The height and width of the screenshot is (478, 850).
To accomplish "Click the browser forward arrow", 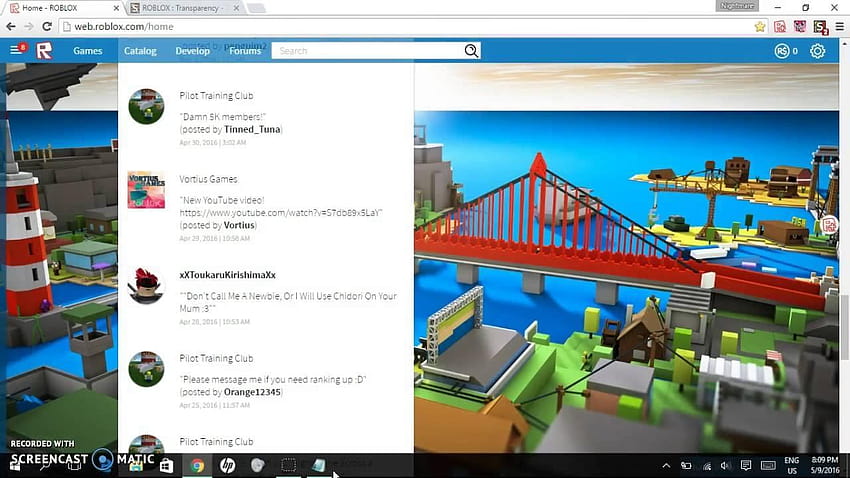I will click(29, 27).
